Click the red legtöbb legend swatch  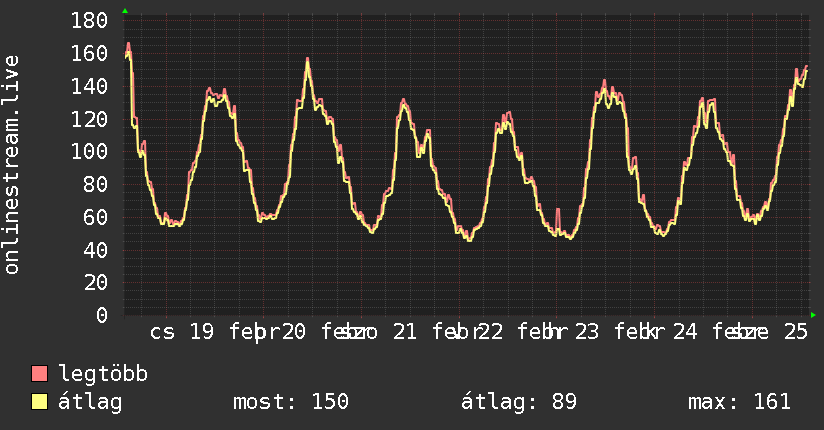[x=40, y=375]
